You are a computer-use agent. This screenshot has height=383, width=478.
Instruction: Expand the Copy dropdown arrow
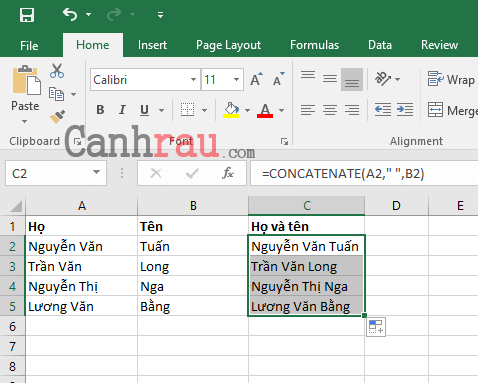(x=73, y=95)
